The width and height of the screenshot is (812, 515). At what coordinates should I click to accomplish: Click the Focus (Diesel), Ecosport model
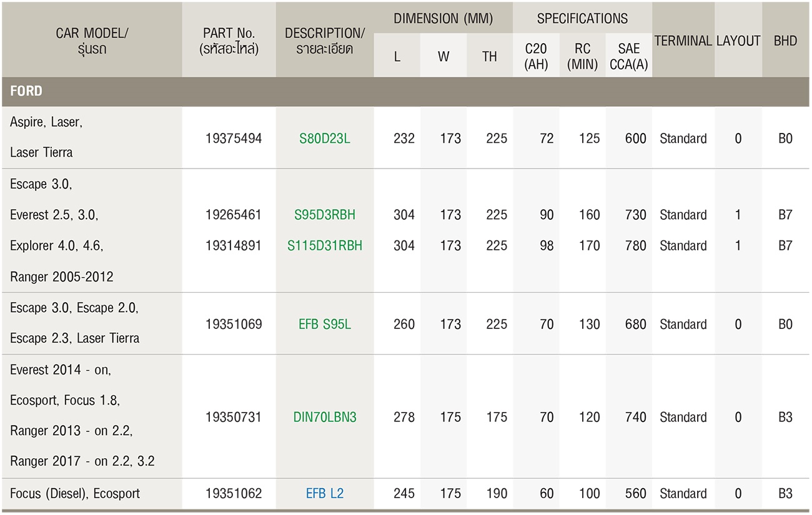75,494
